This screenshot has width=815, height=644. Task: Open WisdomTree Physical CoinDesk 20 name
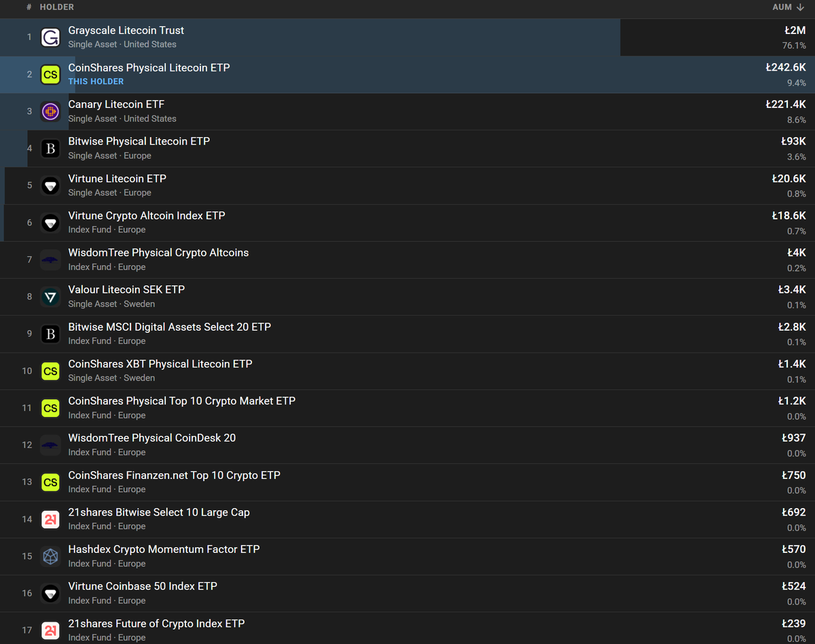coord(152,438)
